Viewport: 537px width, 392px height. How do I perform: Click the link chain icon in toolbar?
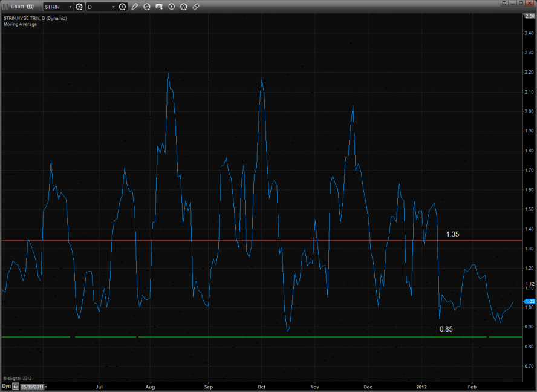point(196,7)
